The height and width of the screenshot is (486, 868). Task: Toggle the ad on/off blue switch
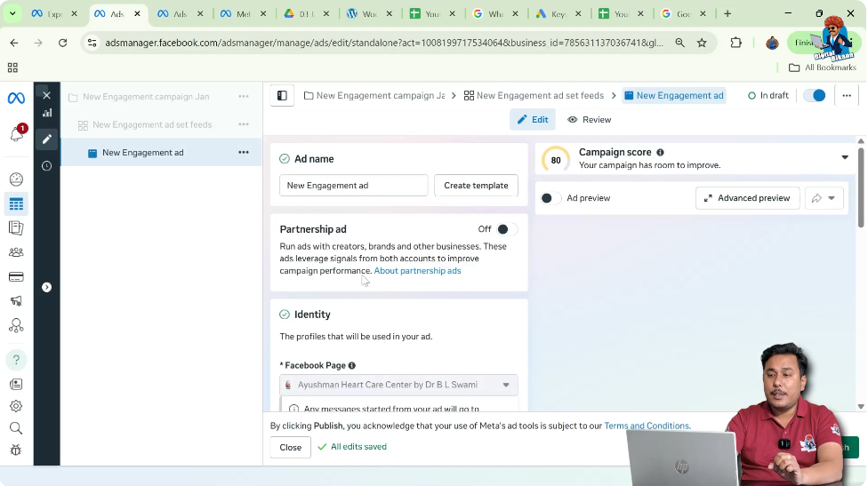tap(815, 96)
